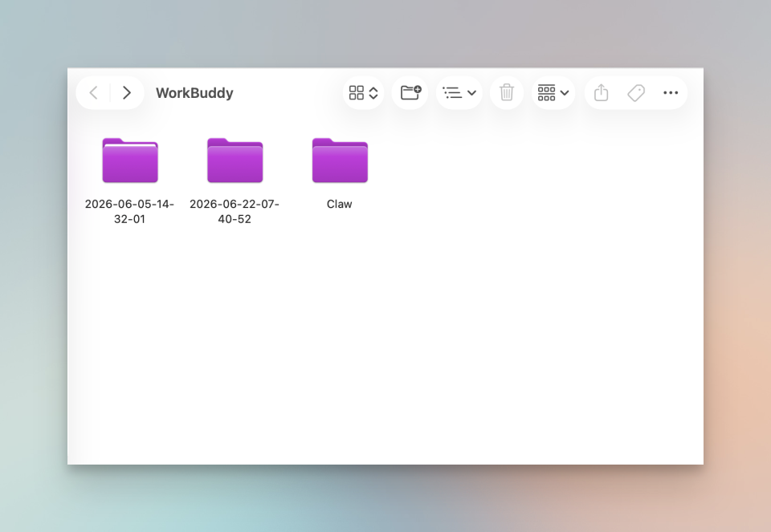Click the Share icon in toolbar
The width and height of the screenshot is (771, 532).
tap(601, 92)
